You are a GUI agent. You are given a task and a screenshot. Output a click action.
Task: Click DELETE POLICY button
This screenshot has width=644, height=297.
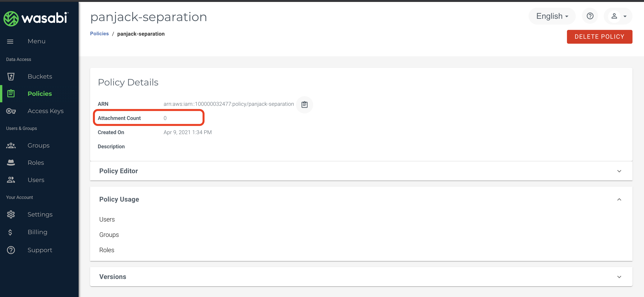599,37
